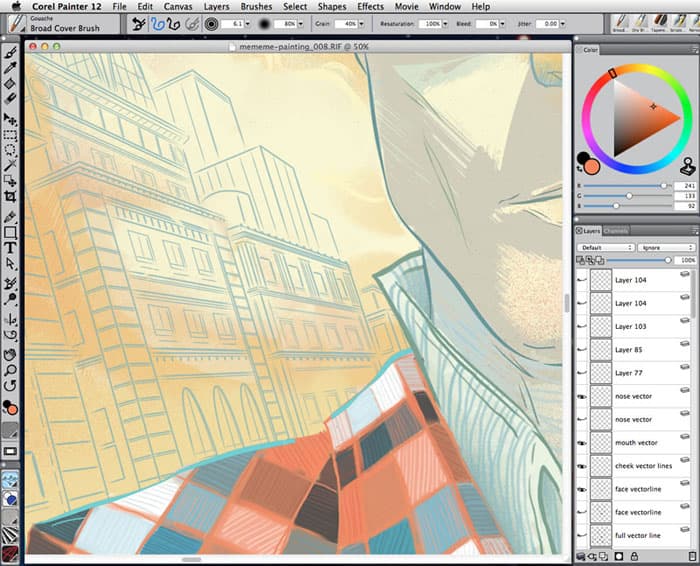Toggle visibility of Layer 77
The image size is (700, 566).
coord(582,373)
